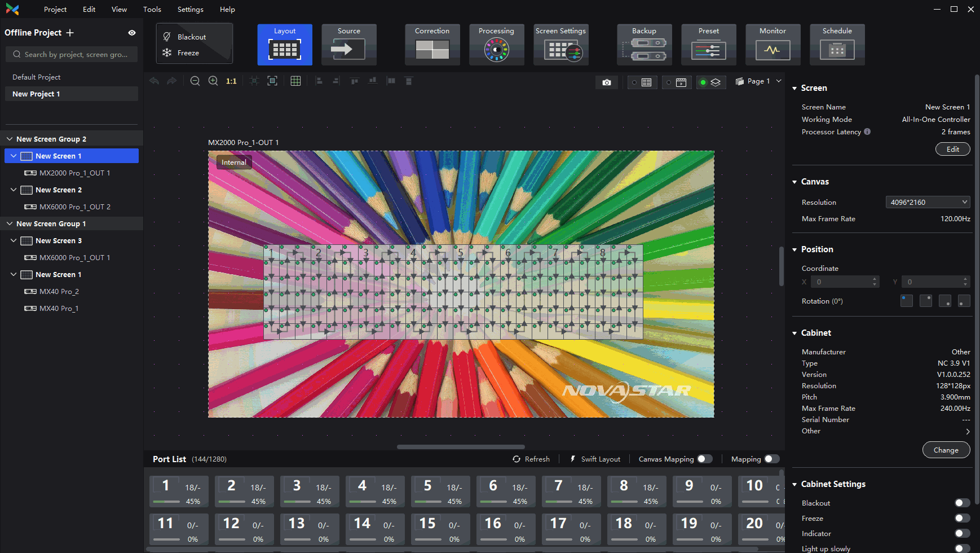Toggle the Mapping switch
The width and height of the screenshot is (980, 553).
pyautogui.click(x=772, y=459)
